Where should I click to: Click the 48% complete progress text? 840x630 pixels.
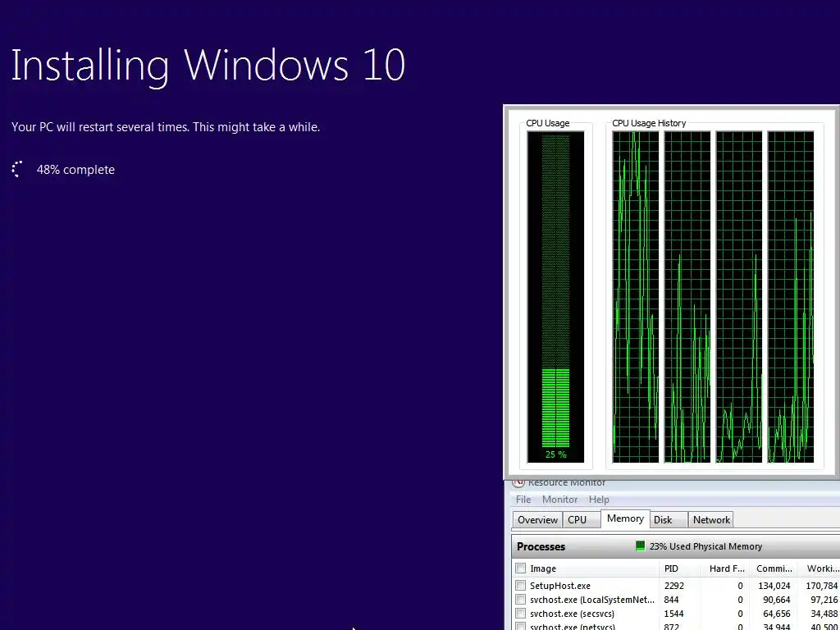pos(75,170)
